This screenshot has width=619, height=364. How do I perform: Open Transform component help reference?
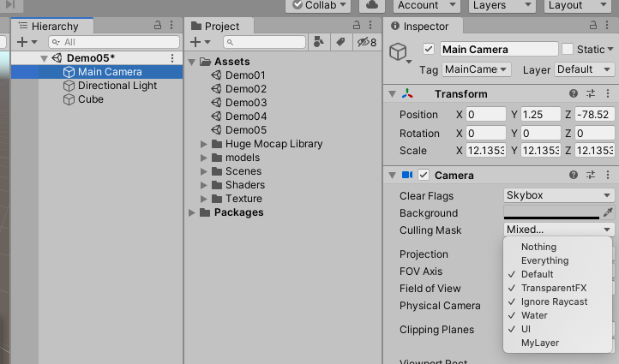574,94
